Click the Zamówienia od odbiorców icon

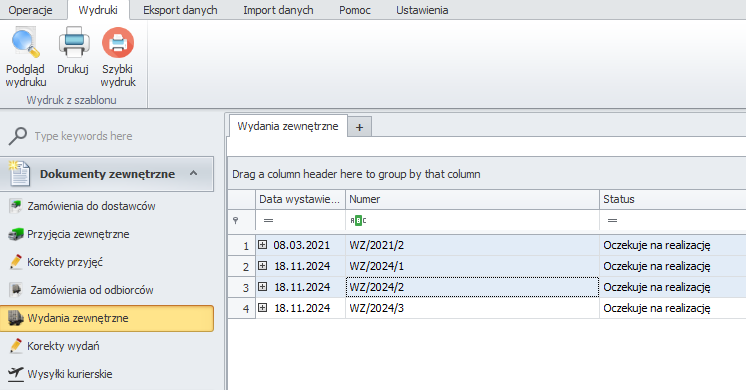(16, 290)
